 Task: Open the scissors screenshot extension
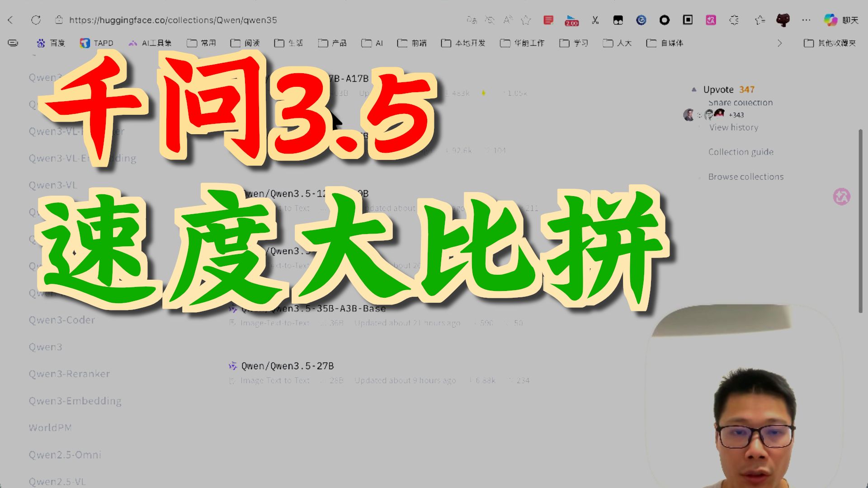(x=595, y=20)
